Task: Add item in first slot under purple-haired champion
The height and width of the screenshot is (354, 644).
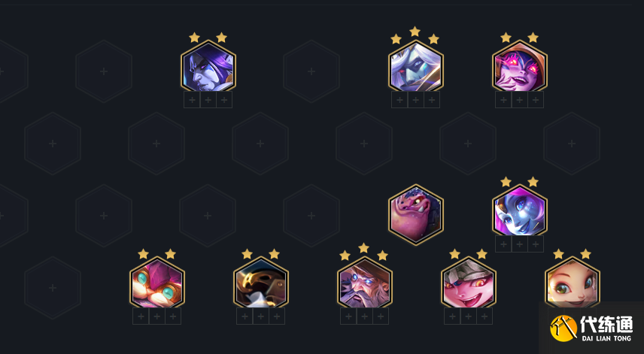Action: (x=192, y=100)
